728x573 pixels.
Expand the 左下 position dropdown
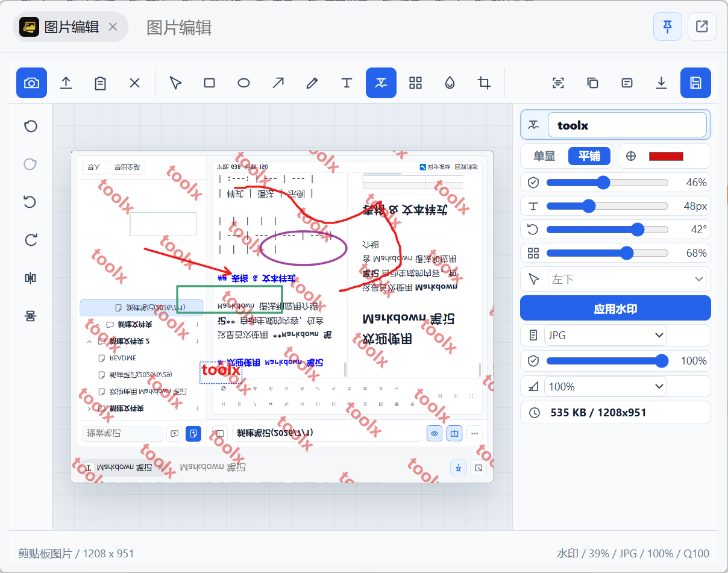(x=627, y=279)
